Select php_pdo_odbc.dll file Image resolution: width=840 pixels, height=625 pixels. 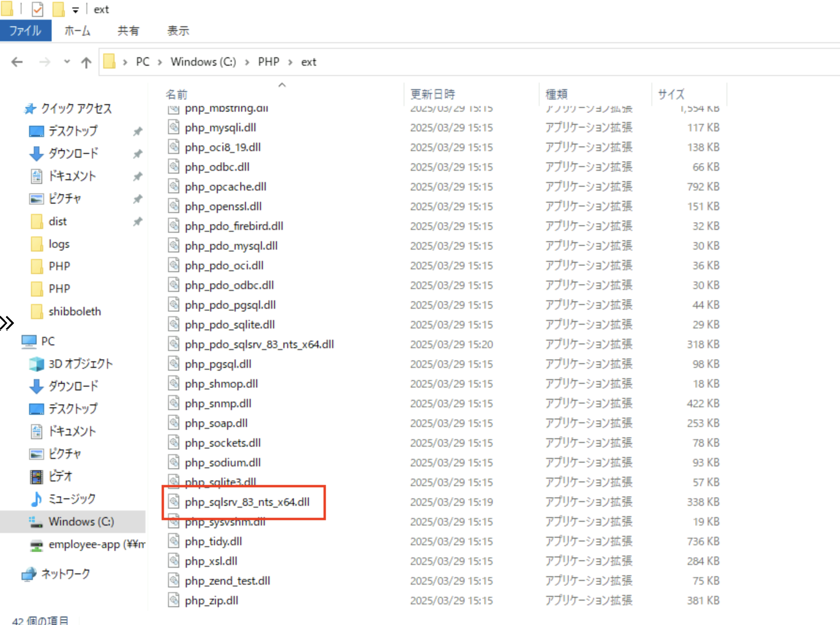(x=229, y=285)
